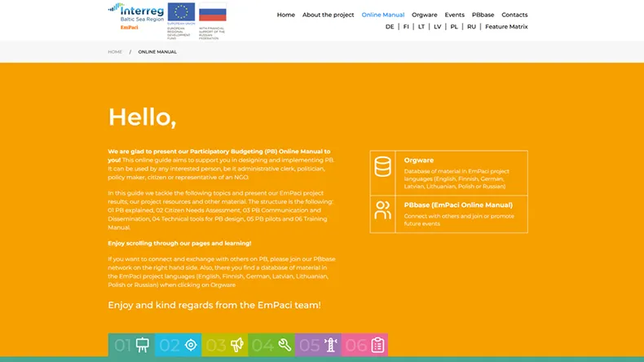Switch language to RU
The height and width of the screenshot is (362, 644).
tap(471, 27)
